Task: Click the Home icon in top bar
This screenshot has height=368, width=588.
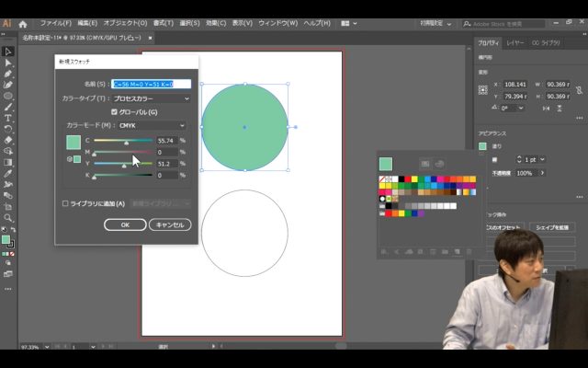Action: click(25, 22)
